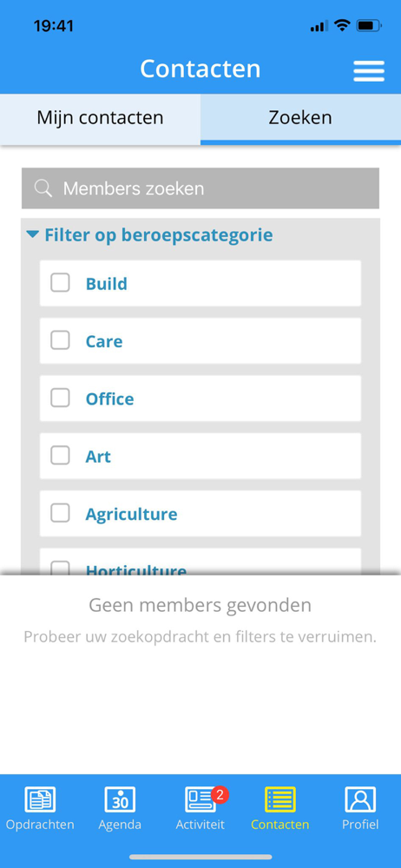Image resolution: width=401 pixels, height=868 pixels.
Task: Open the hamburger menu icon
Action: [369, 71]
